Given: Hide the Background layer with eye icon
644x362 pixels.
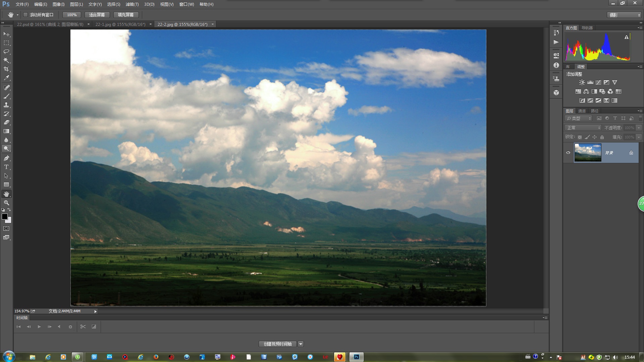Looking at the screenshot, I should pos(568,153).
